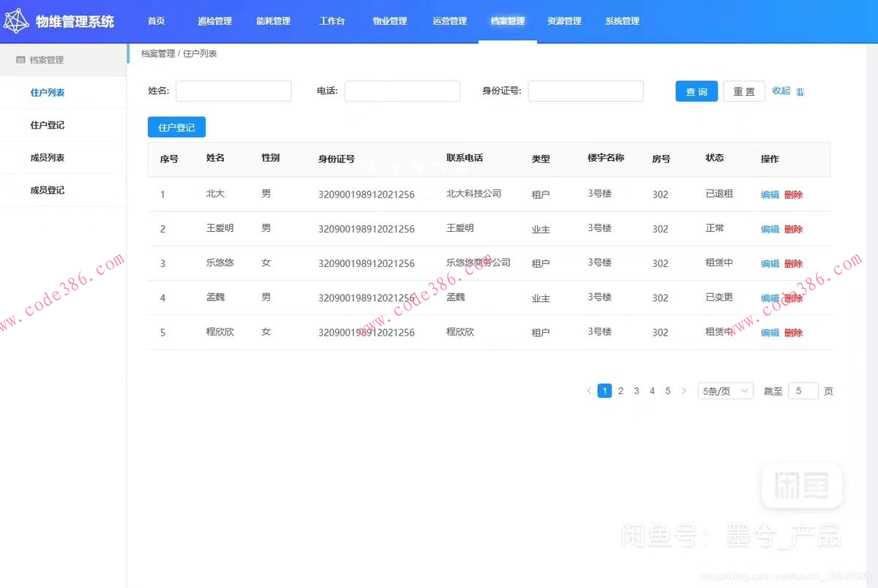Edit the record for 王爱明

(x=769, y=229)
